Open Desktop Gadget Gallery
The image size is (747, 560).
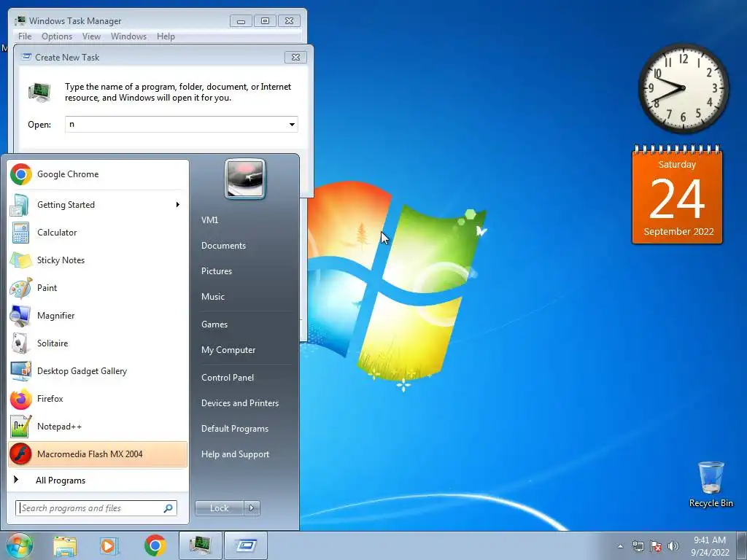click(x=98, y=371)
